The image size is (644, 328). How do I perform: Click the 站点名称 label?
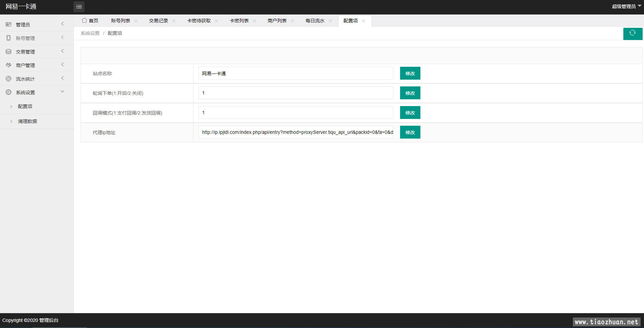point(102,74)
